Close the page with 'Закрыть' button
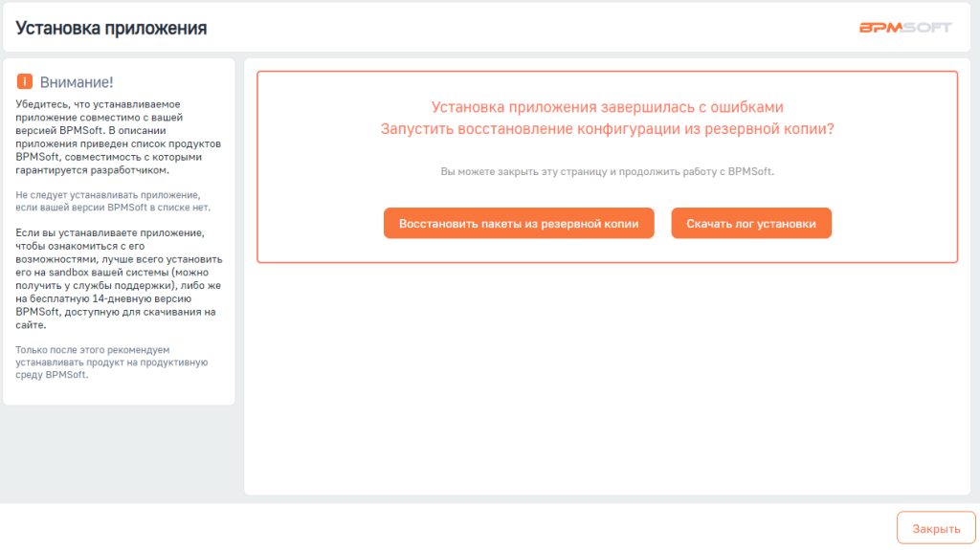This screenshot has width=980, height=550. (936, 528)
